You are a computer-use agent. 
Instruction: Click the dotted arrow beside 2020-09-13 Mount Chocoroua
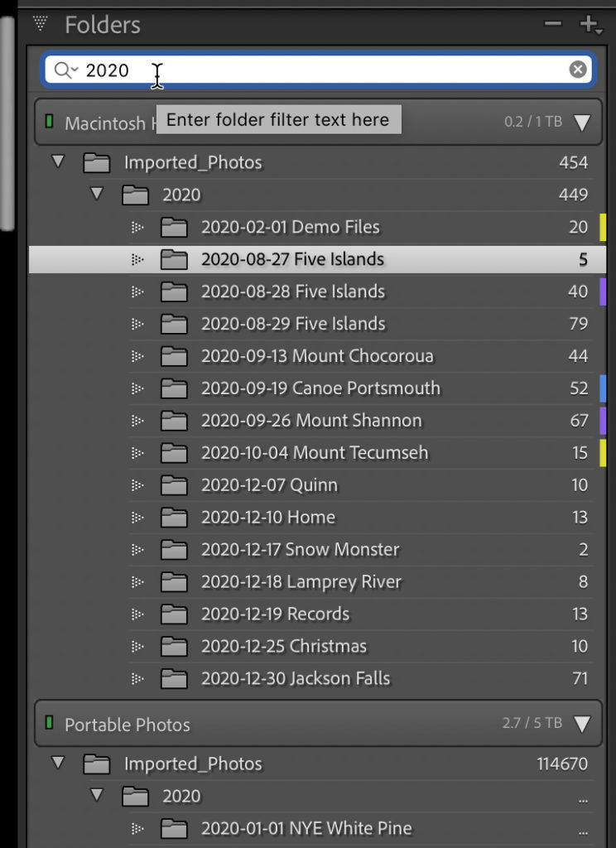[x=138, y=356]
